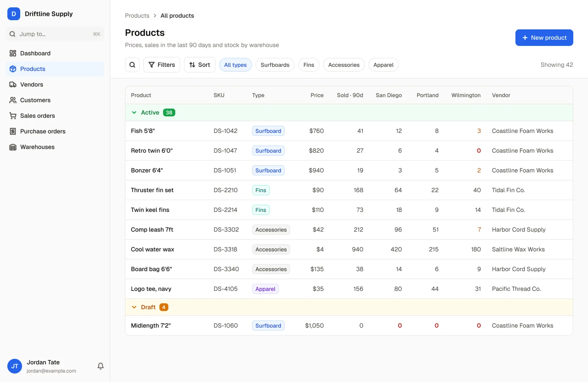This screenshot has width=588, height=382.
Task: Click the Driftline Supply logo icon
Action: (14, 14)
